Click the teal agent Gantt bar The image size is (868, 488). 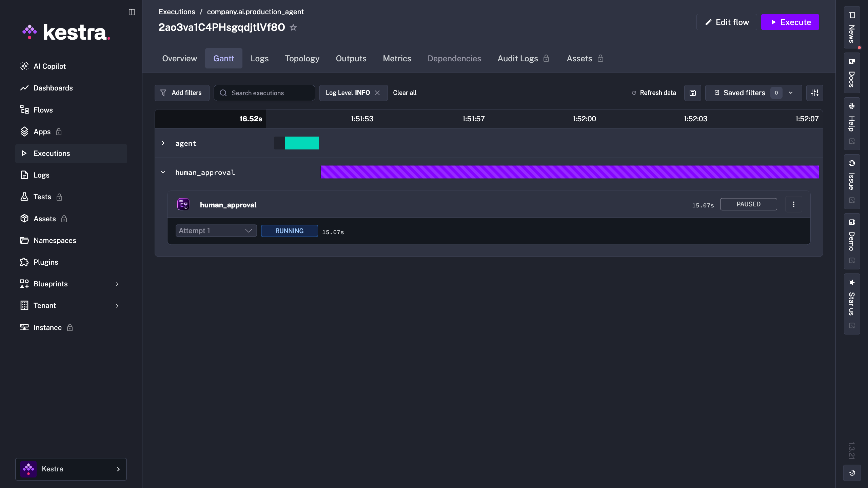(x=301, y=143)
